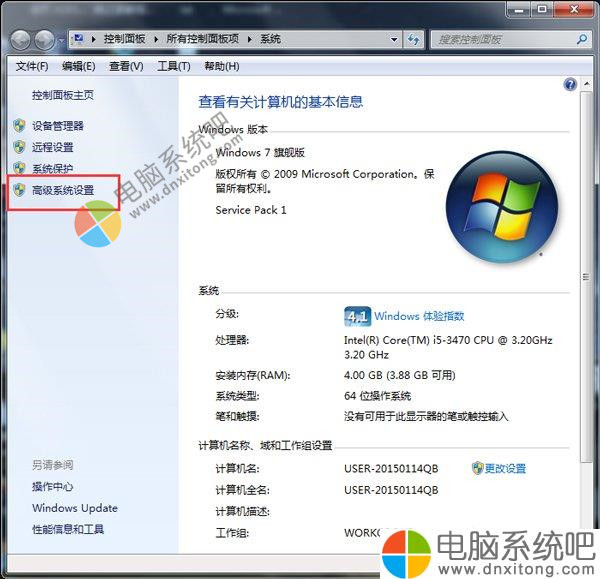Click the shield icon beside 远程设置
Screen dimensions: 600x579
coord(19,147)
